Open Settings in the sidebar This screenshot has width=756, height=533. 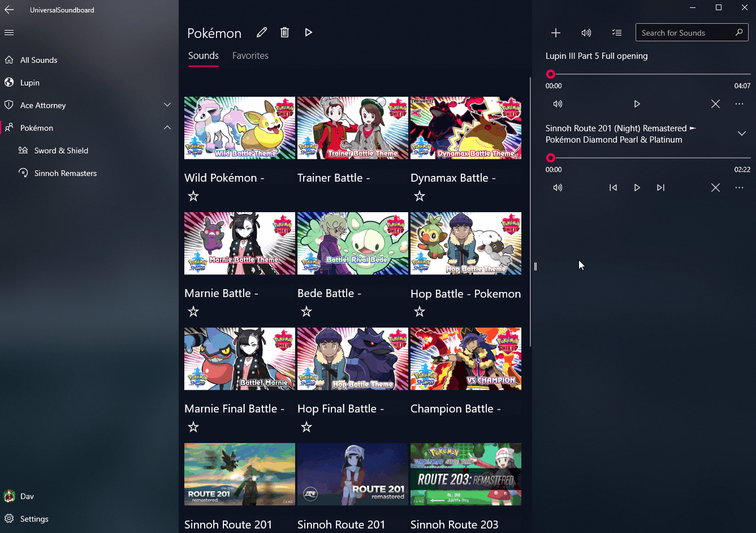(89, 519)
